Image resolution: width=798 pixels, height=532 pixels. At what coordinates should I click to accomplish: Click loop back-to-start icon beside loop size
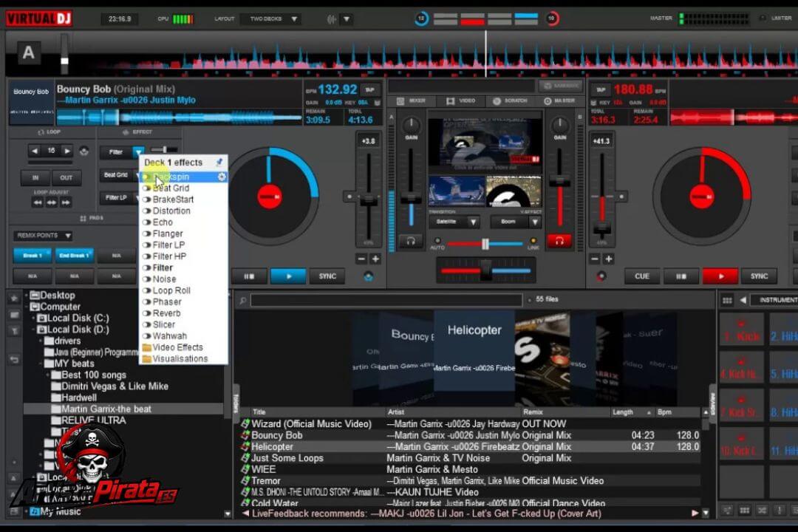click(x=84, y=151)
